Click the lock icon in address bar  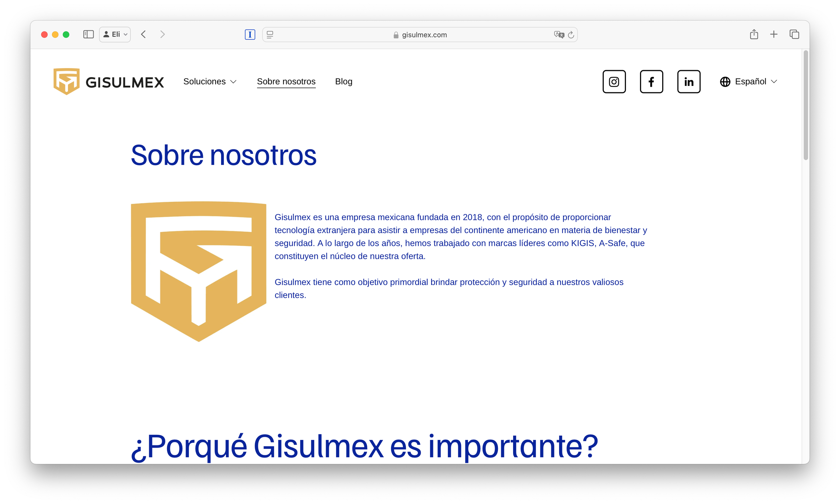click(x=396, y=35)
